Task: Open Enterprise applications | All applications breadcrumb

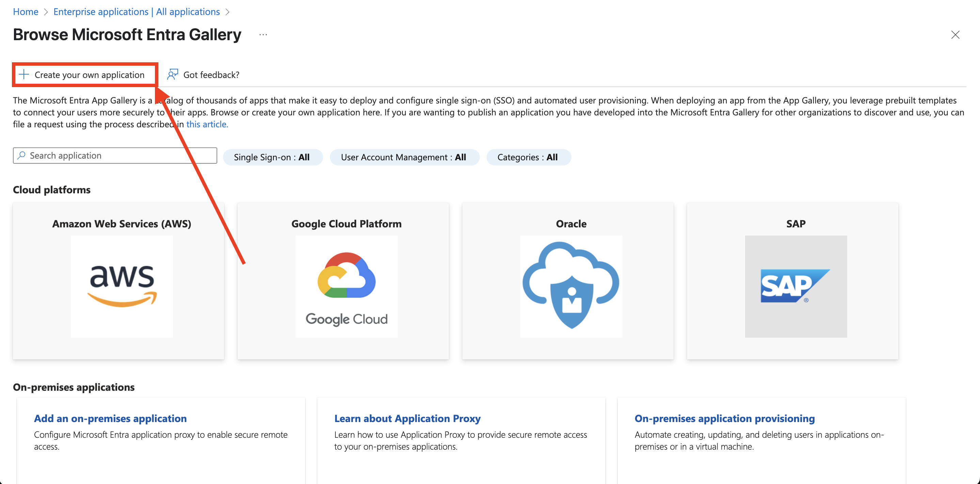Action: point(136,12)
